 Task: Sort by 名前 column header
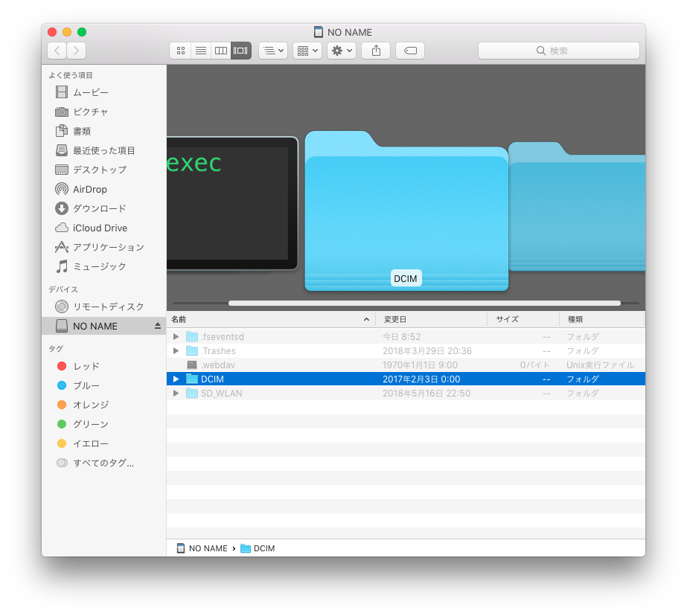tap(271, 320)
